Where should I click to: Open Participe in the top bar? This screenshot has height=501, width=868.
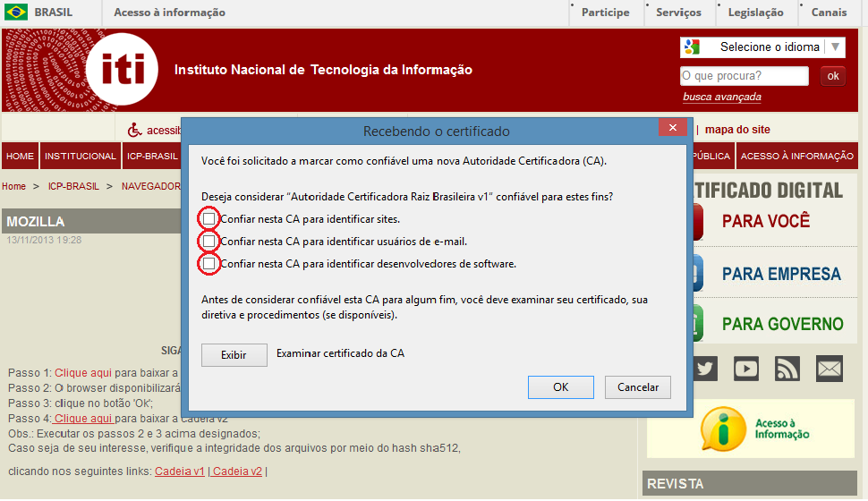point(605,13)
